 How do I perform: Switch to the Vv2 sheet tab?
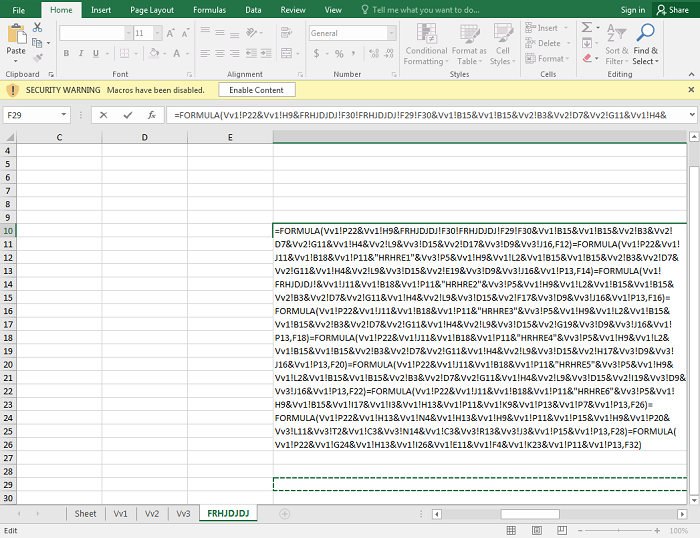[x=152, y=514]
